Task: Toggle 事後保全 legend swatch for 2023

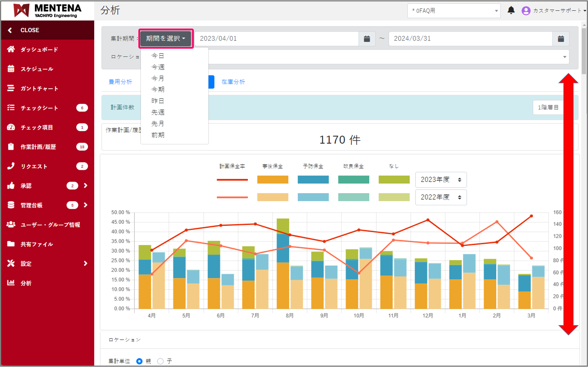Action: (272, 179)
